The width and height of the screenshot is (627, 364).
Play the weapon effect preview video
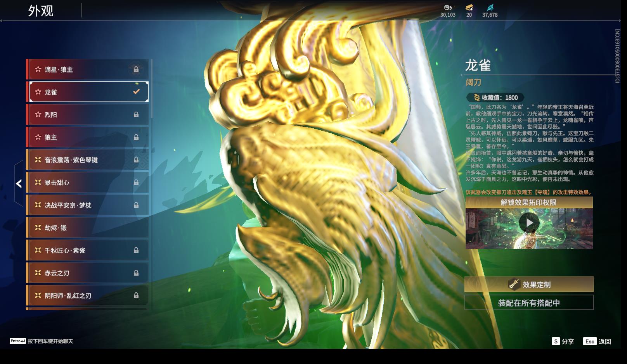pos(529,223)
